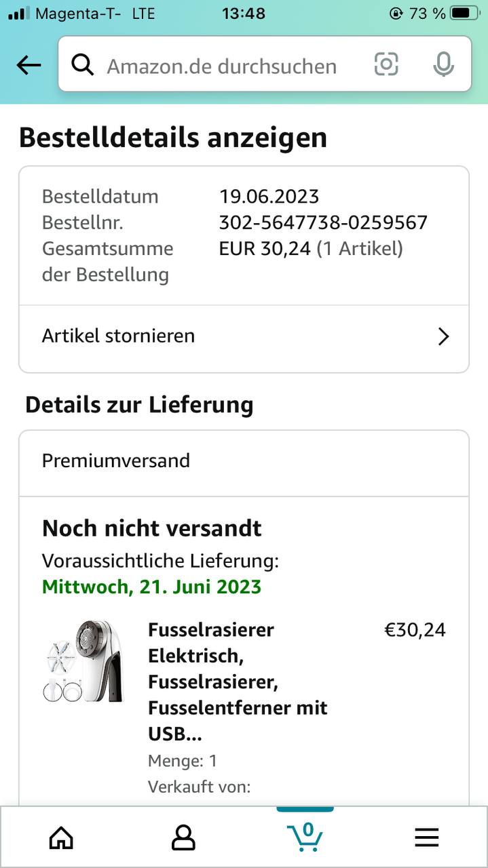Tap the Bestelldetails anzeigen heading

point(173,138)
